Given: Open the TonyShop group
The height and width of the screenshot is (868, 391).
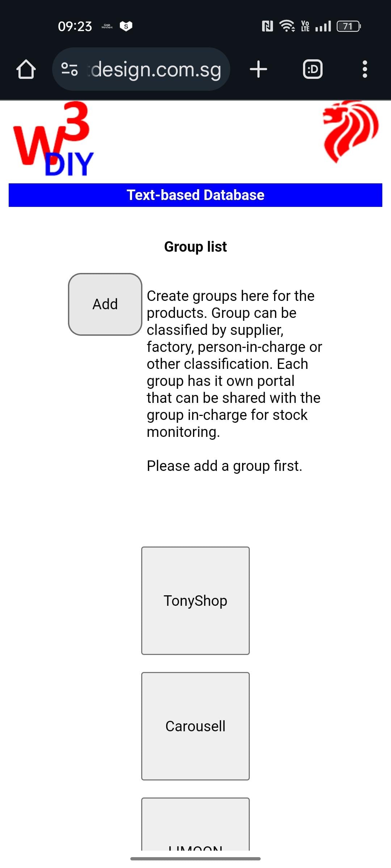Looking at the screenshot, I should click(195, 601).
